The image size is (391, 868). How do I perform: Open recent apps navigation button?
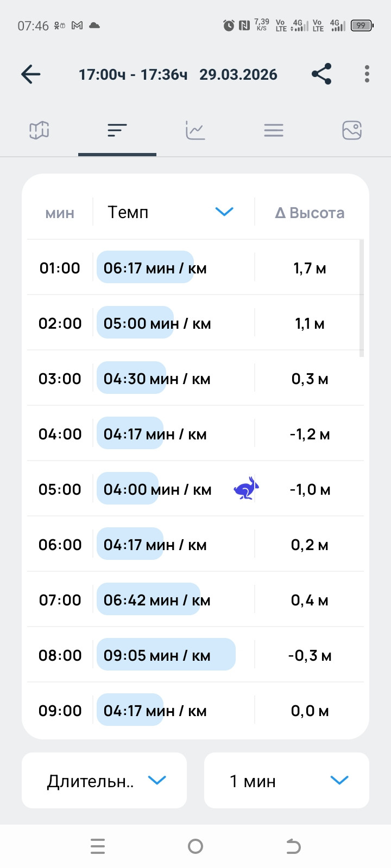(x=98, y=846)
